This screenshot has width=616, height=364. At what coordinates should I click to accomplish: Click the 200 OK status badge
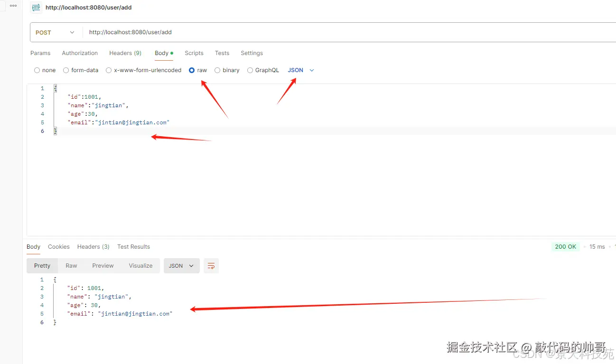[566, 247]
